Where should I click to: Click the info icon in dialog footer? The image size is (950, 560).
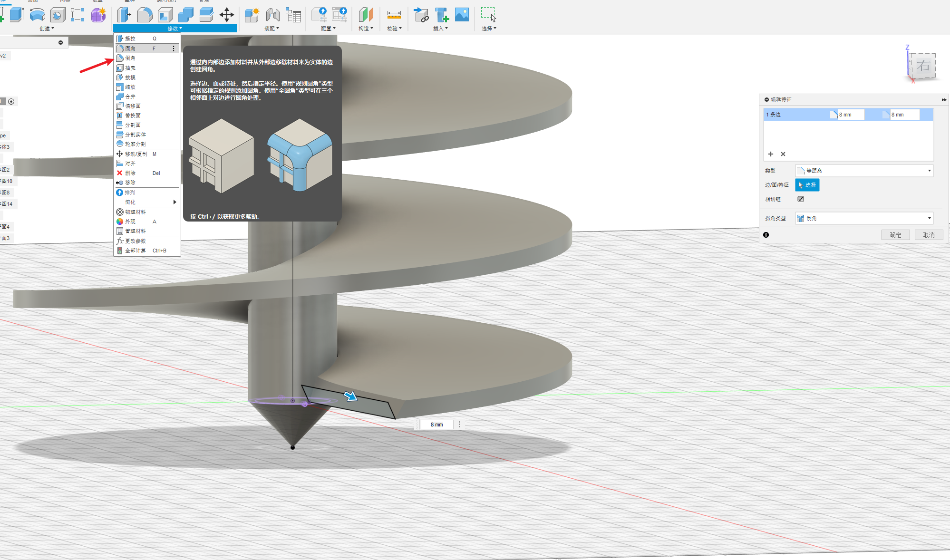coord(766,235)
